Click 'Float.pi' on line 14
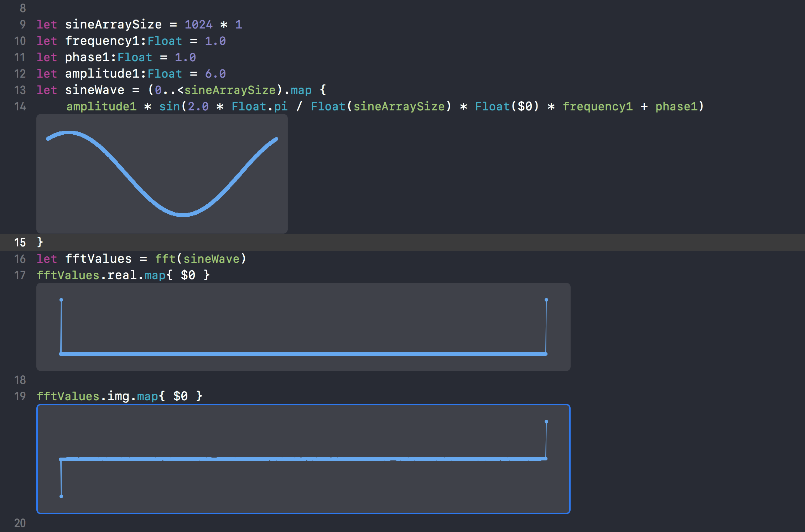This screenshot has height=532, width=805. click(x=260, y=106)
